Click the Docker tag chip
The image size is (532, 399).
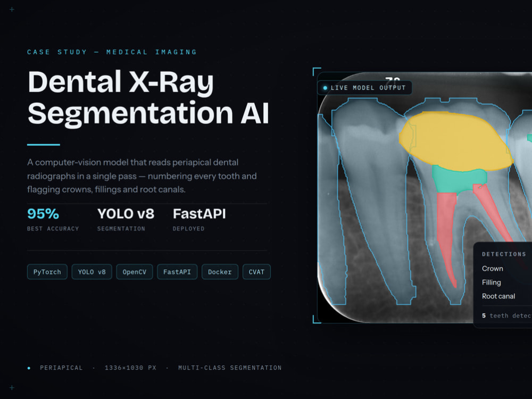click(x=220, y=272)
